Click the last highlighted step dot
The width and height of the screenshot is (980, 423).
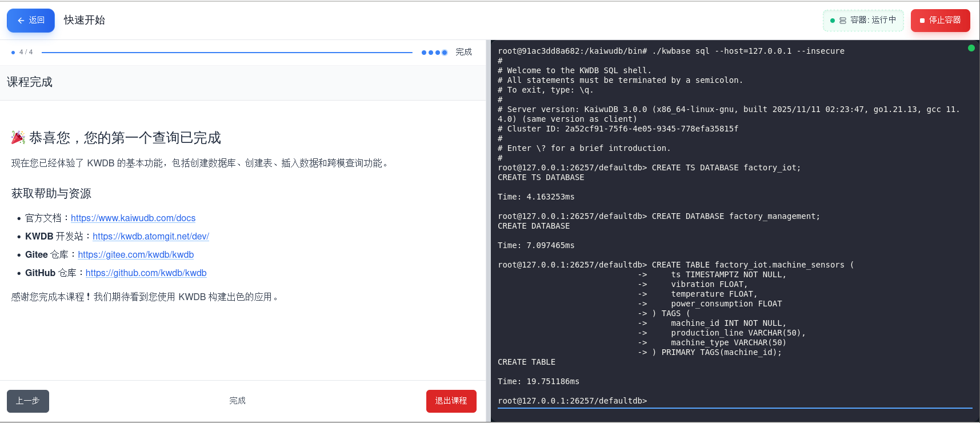pos(445,53)
